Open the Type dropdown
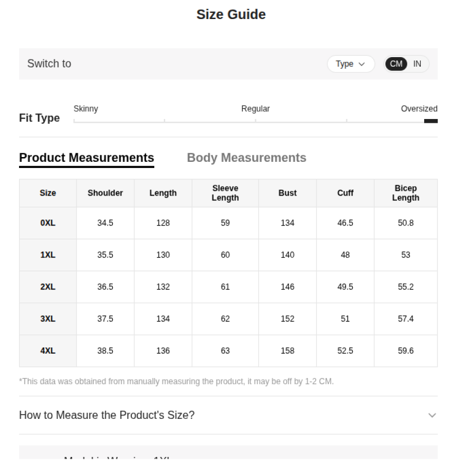This screenshot has width=467, height=476. pyautogui.click(x=350, y=64)
